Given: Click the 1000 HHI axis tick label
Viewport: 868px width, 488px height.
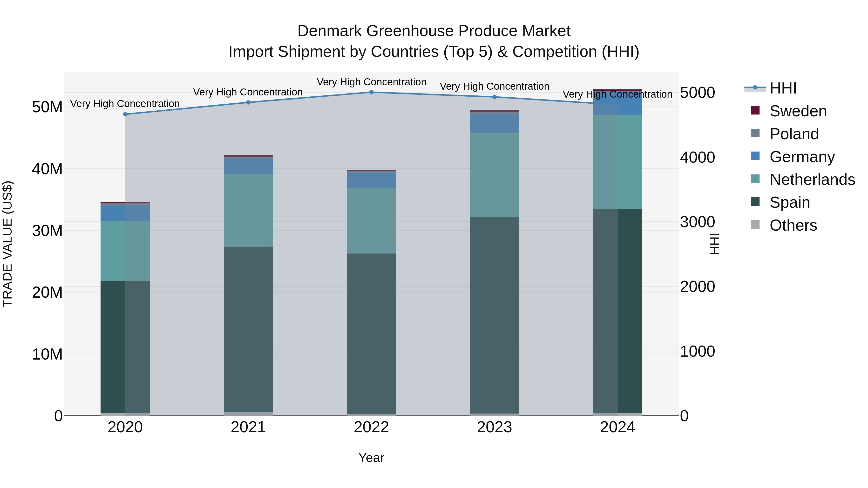Looking at the screenshot, I should [x=698, y=351].
